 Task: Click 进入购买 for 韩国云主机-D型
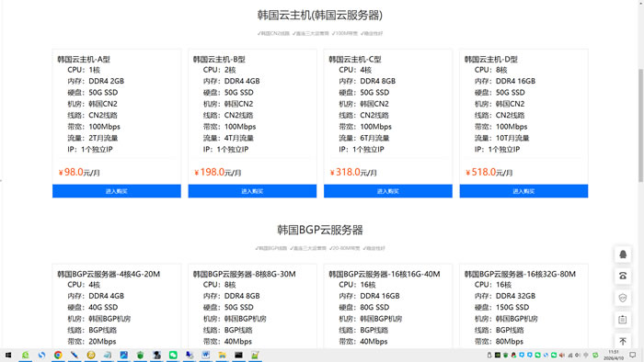[x=523, y=191]
